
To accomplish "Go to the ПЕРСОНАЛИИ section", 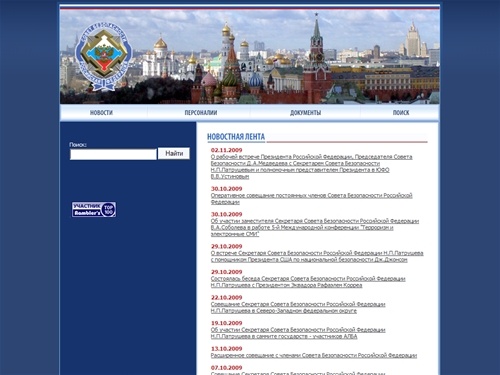I will (201, 113).
